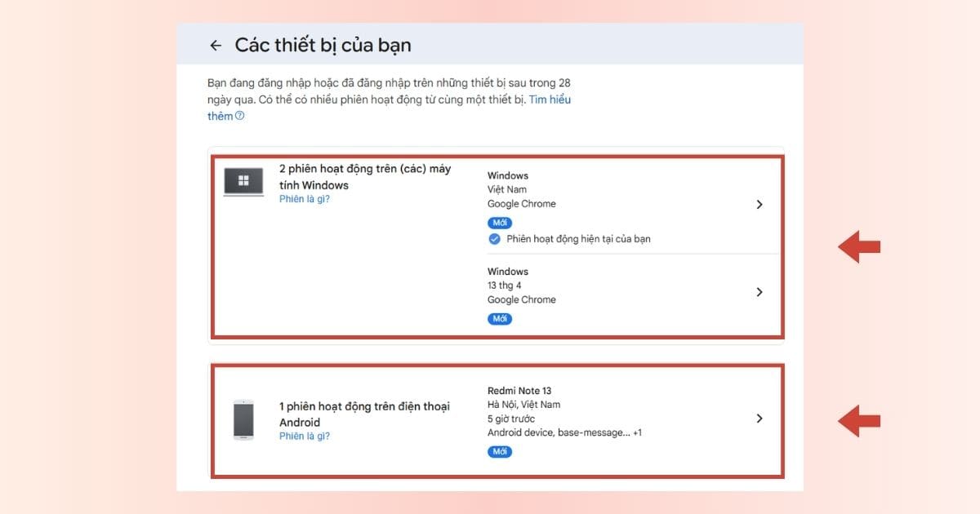This screenshot has width=980, height=514.
Task: Click the 'Redmi Note 13' device name
Action: pyautogui.click(x=519, y=391)
